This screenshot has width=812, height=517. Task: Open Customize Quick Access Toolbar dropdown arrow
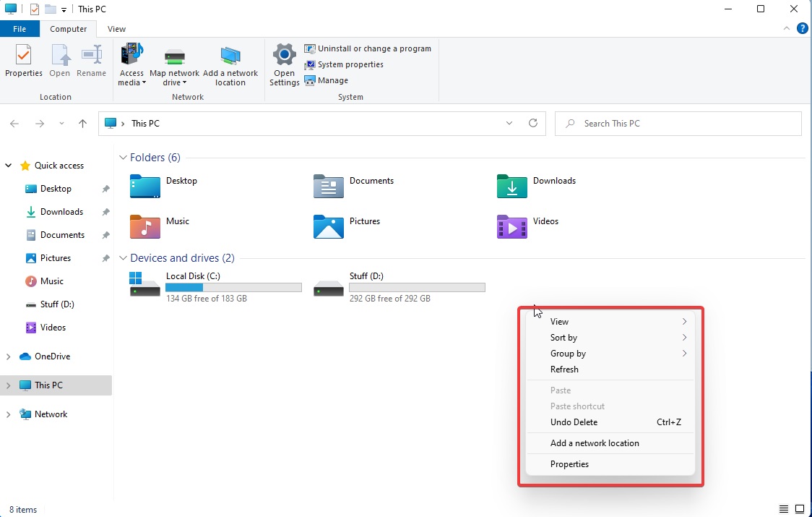(x=64, y=9)
